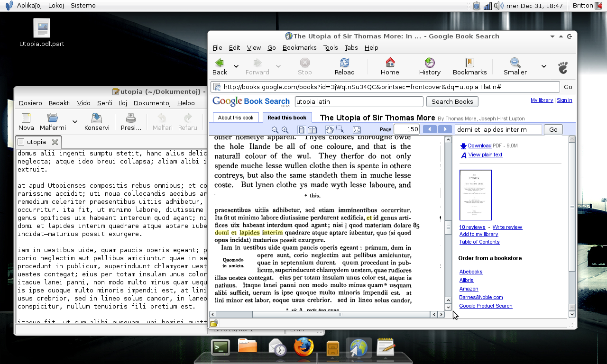Click the Table of Contents link
The image size is (607, 364).
(479, 242)
